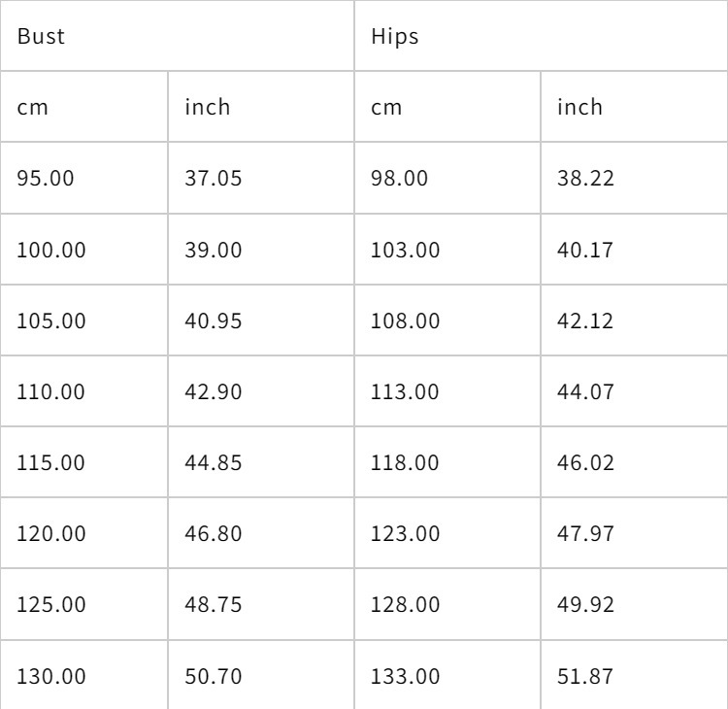
Task: Select the inch subheader under Bust
Action: [208, 107]
